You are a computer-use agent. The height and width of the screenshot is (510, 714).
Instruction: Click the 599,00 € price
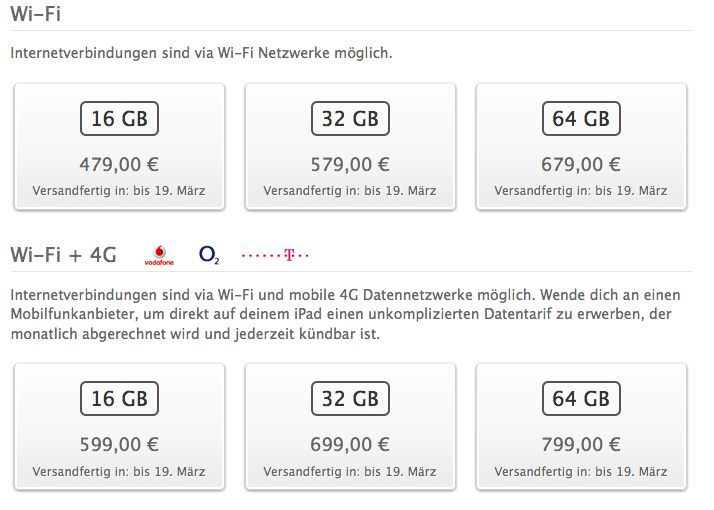click(x=119, y=444)
